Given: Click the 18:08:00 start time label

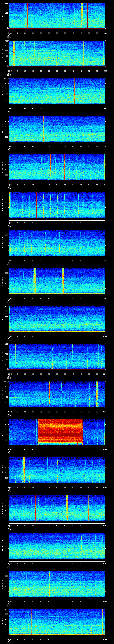Looking at the screenshot, I should [x=9, y=298].
